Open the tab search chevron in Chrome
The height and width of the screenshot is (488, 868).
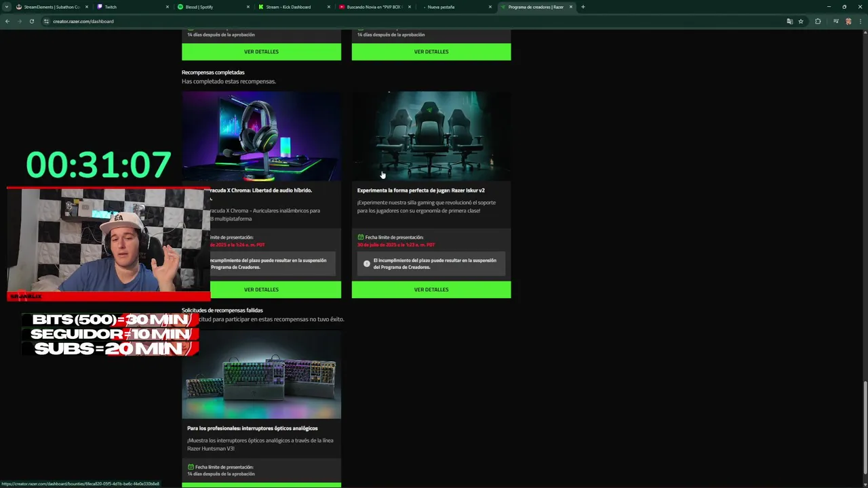tap(6, 7)
